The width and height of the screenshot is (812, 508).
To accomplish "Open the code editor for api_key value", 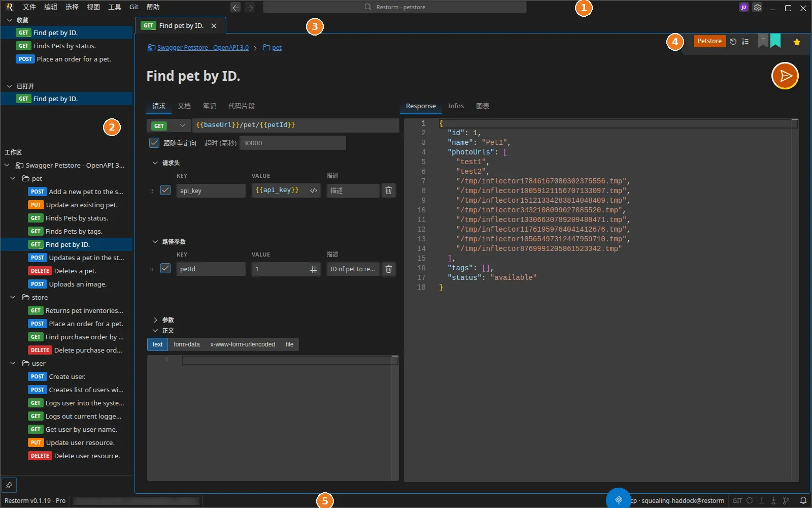I will point(314,190).
